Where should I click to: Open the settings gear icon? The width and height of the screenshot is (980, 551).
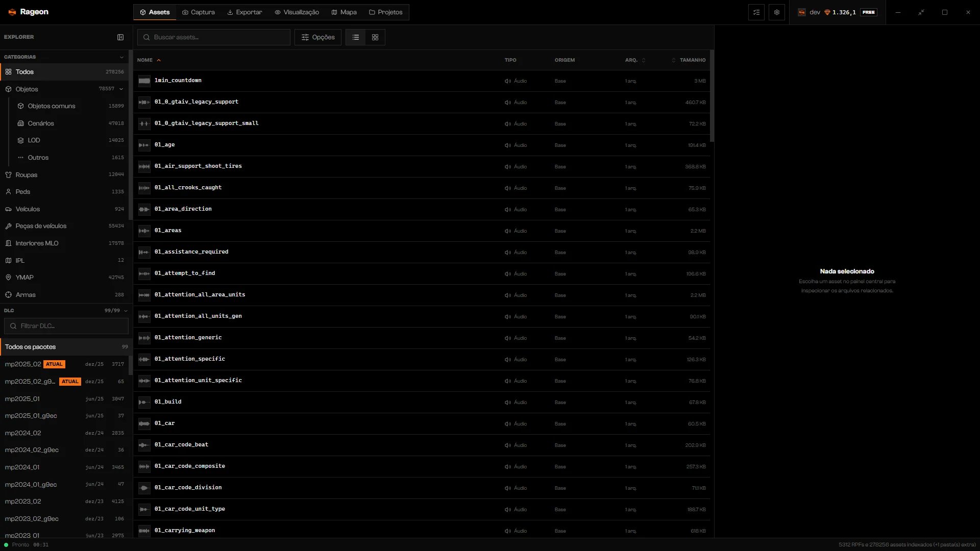pos(777,12)
